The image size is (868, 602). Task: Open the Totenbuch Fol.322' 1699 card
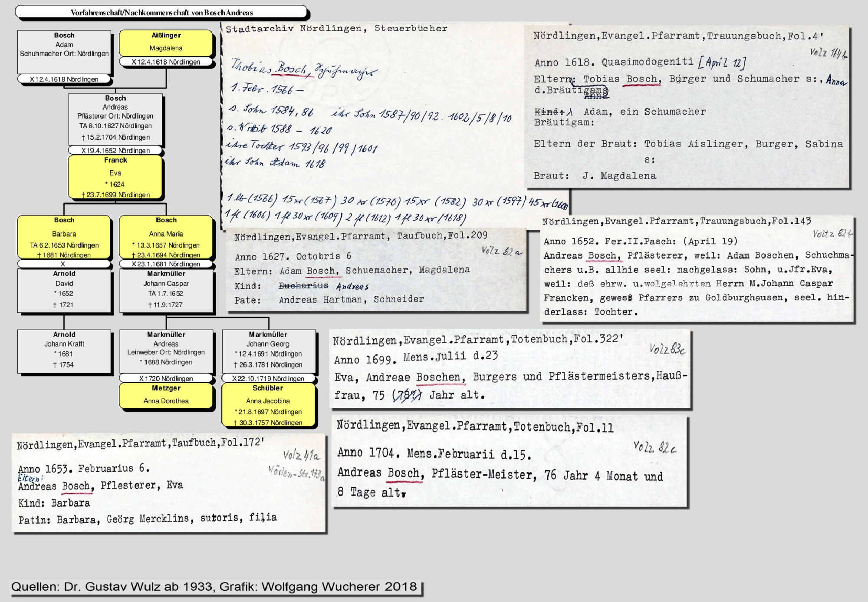510,369
